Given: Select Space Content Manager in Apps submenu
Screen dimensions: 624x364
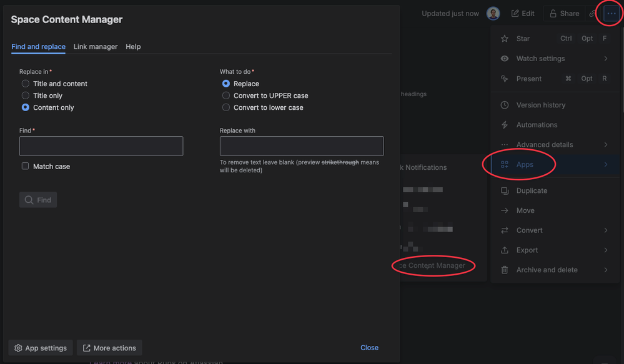Looking at the screenshot, I should pyautogui.click(x=432, y=265).
